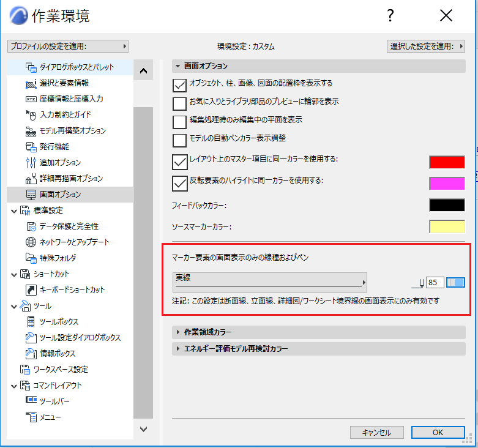Select 詳細再描画オプション in the sidebar

click(x=70, y=179)
